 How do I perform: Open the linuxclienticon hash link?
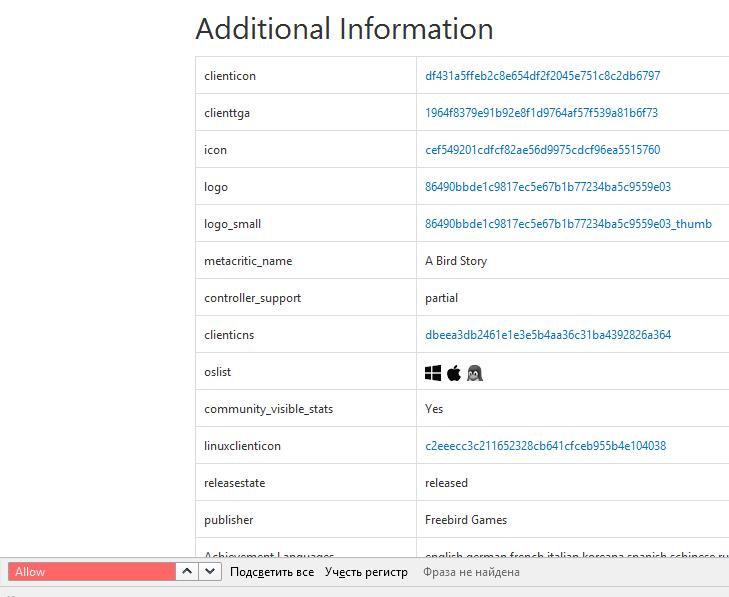point(545,446)
